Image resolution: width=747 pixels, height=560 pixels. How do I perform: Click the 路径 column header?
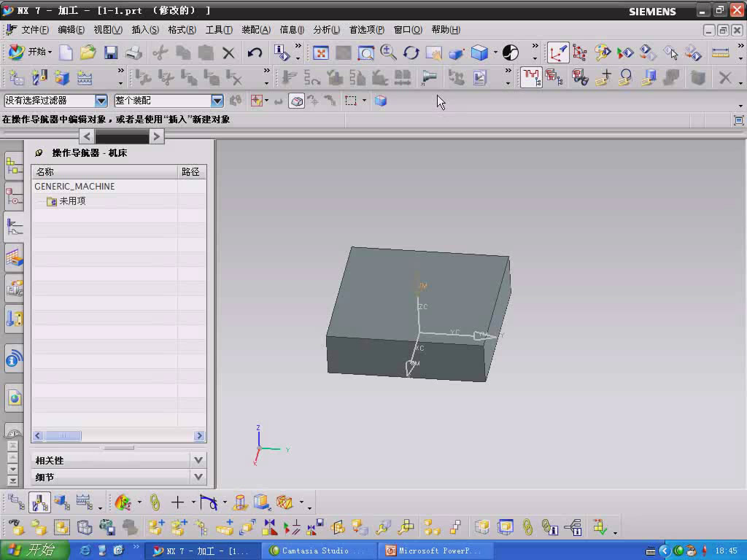192,171
